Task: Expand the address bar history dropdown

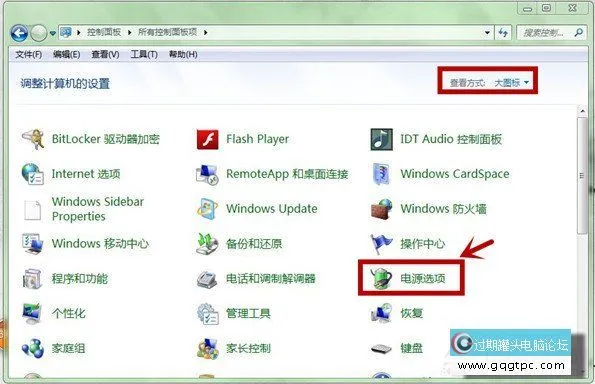Action: [x=487, y=33]
